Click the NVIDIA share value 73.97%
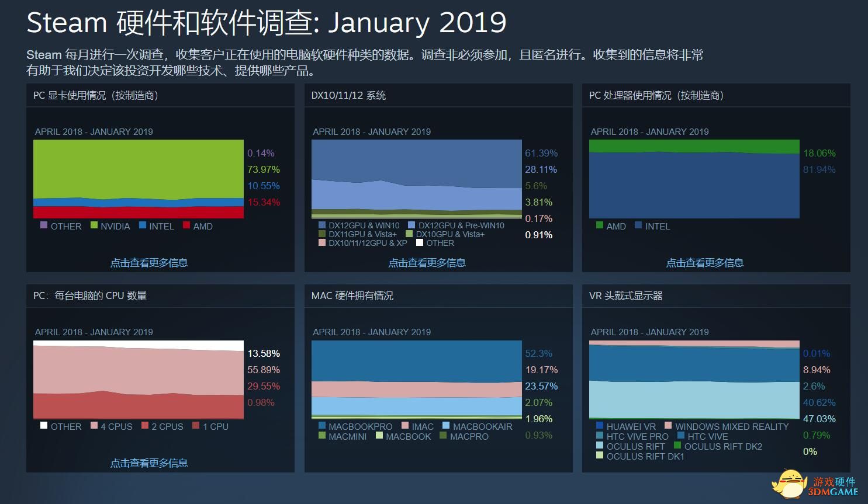 pyautogui.click(x=264, y=169)
